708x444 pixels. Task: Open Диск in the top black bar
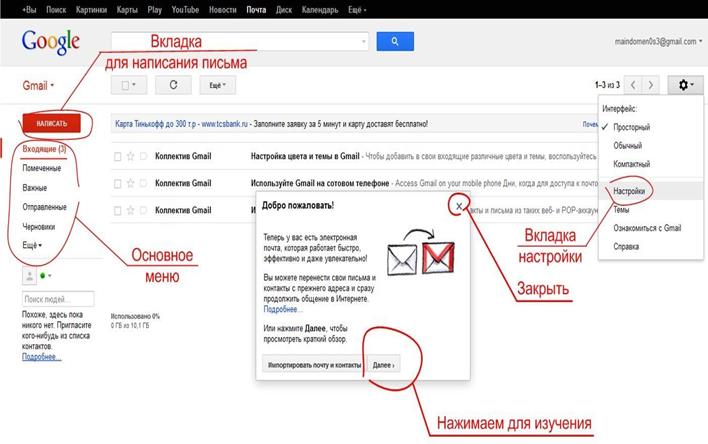click(284, 9)
